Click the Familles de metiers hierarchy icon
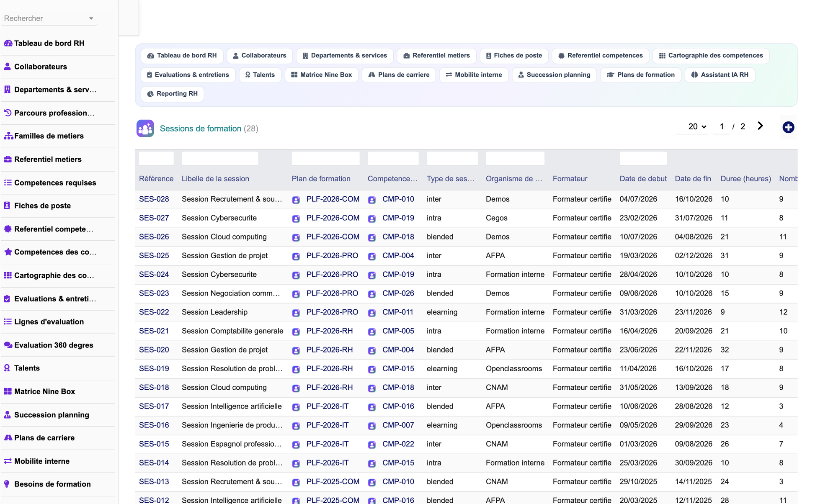Screen dimensions: 815x504 (8, 136)
